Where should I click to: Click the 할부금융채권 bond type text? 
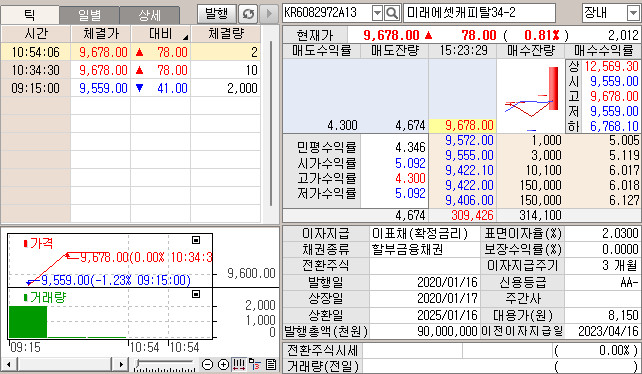point(407,249)
